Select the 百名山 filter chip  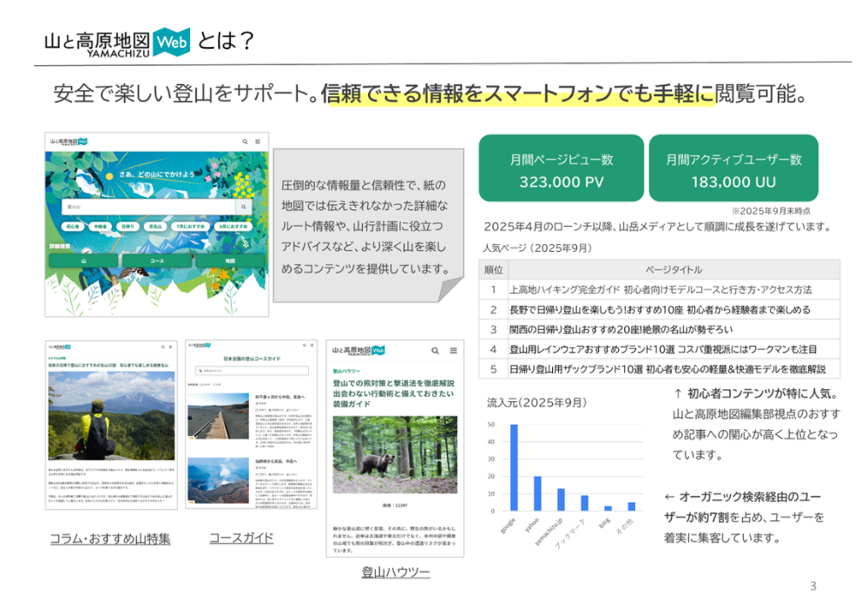[155, 227]
